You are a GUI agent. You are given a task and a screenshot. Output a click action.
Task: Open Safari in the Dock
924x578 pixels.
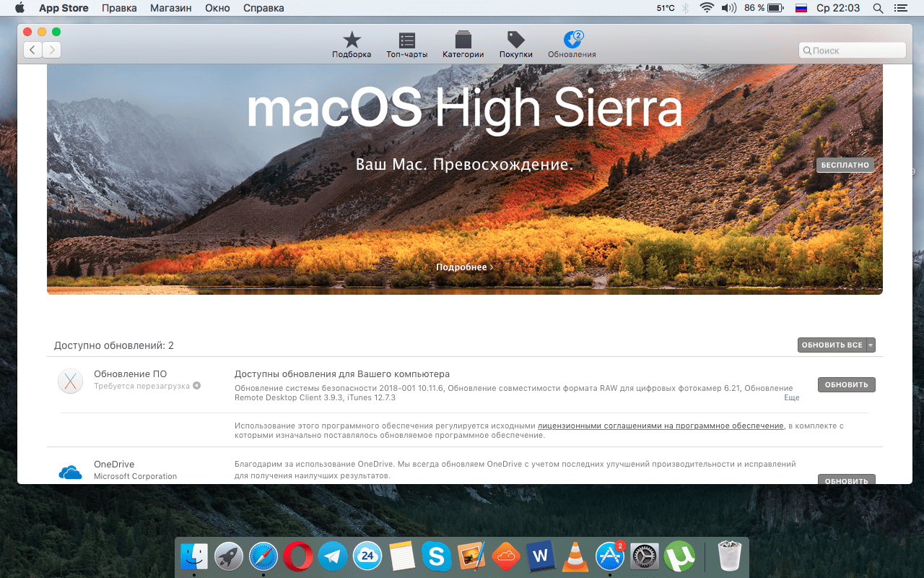click(263, 556)
